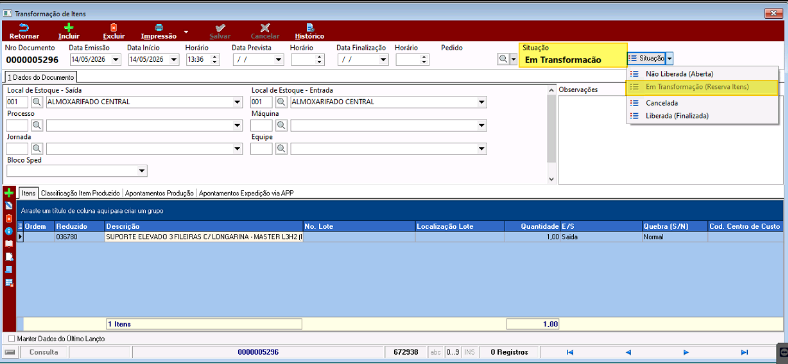Click the green plus icon in items sidebar
This screenshot has width=788, height=364.
click(x=9, y=193)
